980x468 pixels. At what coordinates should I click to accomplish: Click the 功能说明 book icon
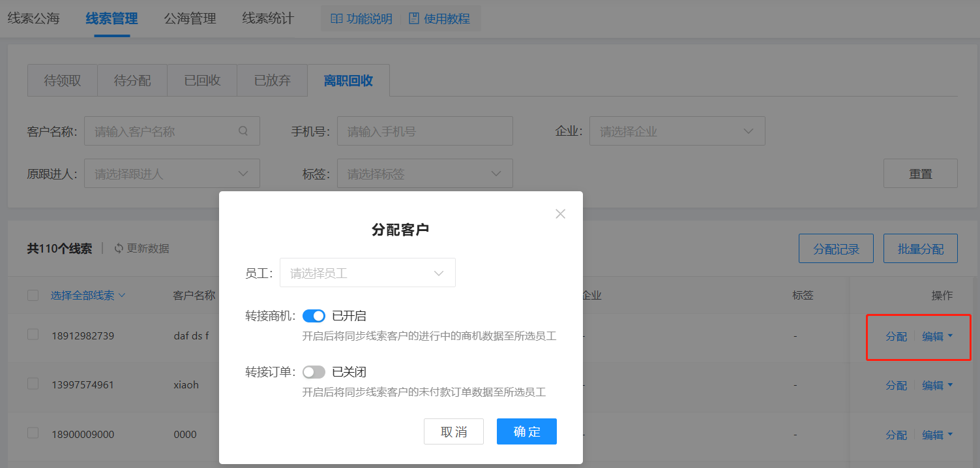(x=336, y=19)
